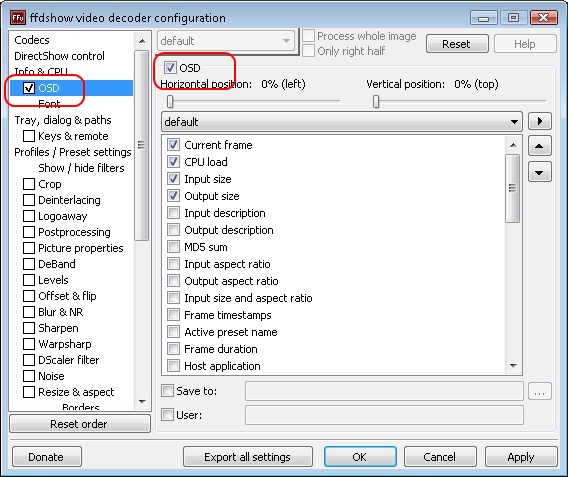
Task: Click the move item up arrow button
Action: click(x=539, y=146)
